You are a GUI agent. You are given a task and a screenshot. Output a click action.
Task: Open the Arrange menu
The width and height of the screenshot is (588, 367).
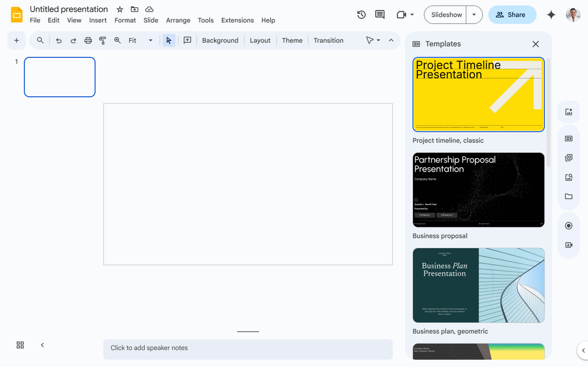pyautogui.click(x=178, y=20)
